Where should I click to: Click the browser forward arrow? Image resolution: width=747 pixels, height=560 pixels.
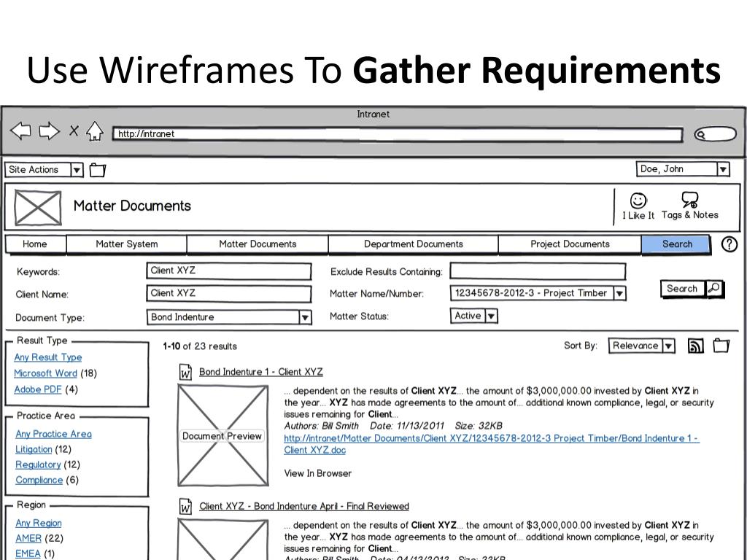49,131
